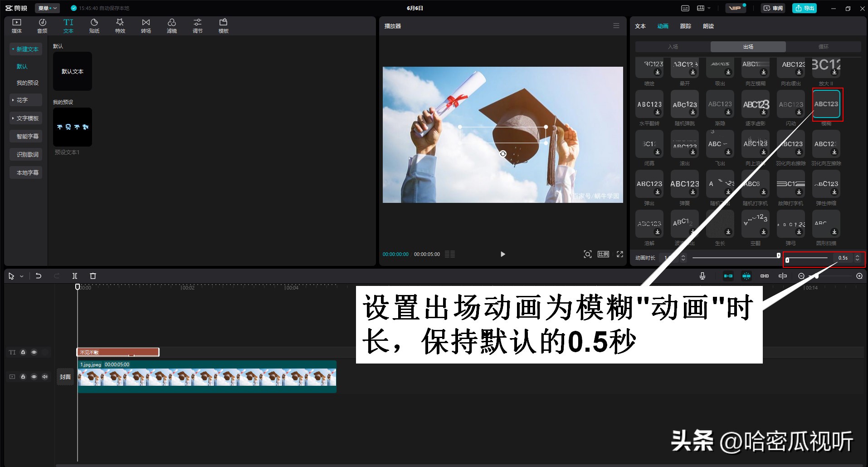
Task: Switch to the 入场 animation tab
Action: (x=673, y=46)
